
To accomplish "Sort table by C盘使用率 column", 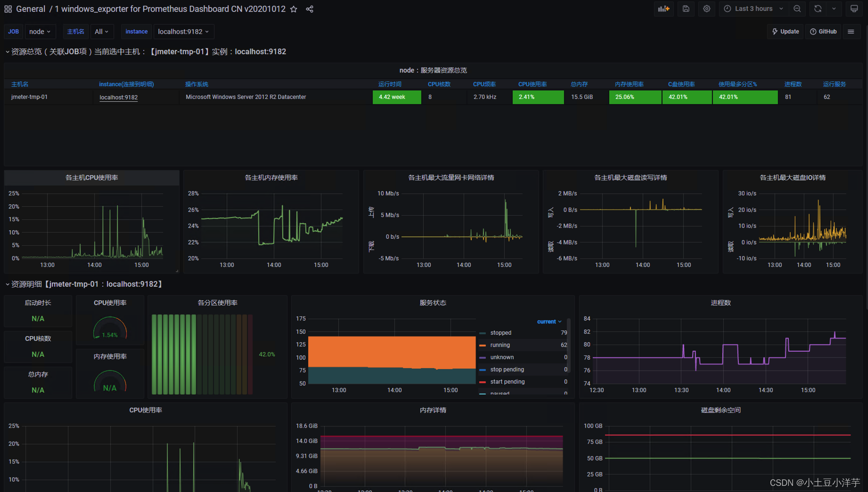I will click(681, 84).
